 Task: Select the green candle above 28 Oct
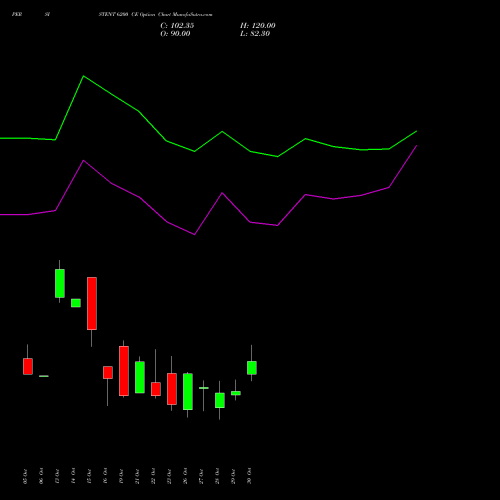(x=220, y=400)
